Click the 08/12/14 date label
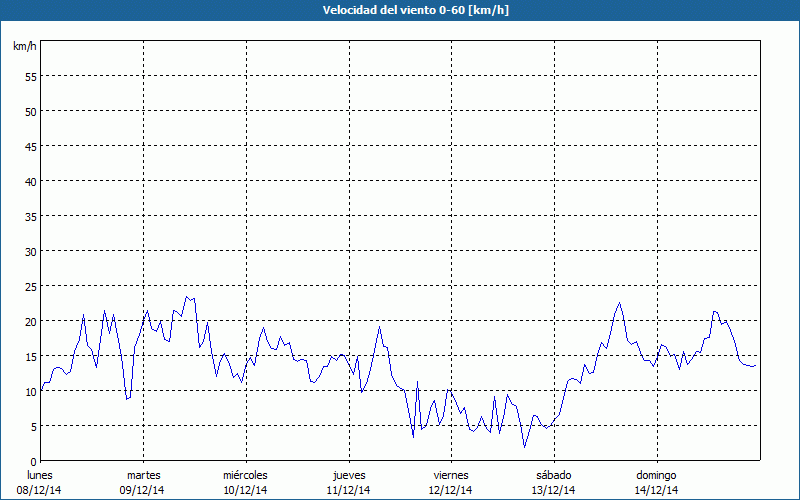The image size is (800, 500). click(x=40, y=490)
